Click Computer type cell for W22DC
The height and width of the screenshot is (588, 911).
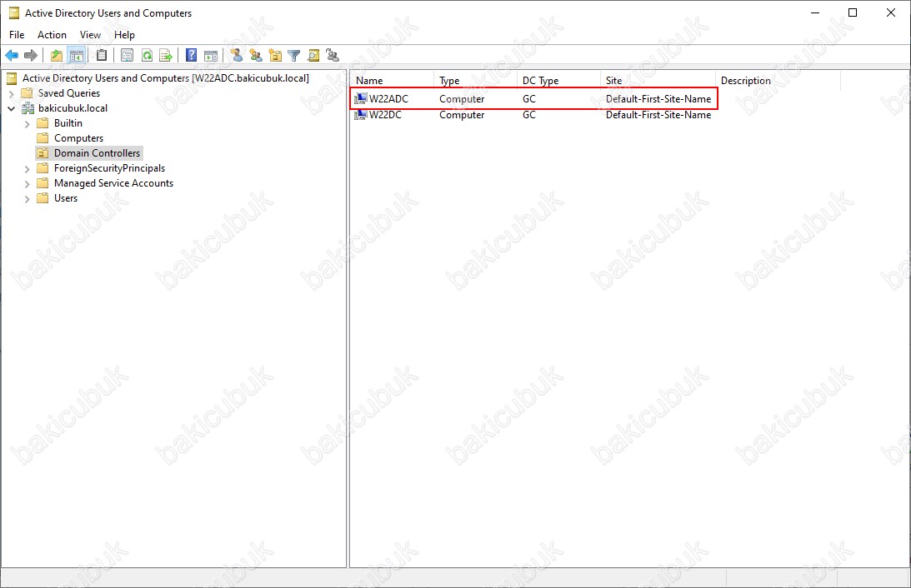(x=462, y=115)
